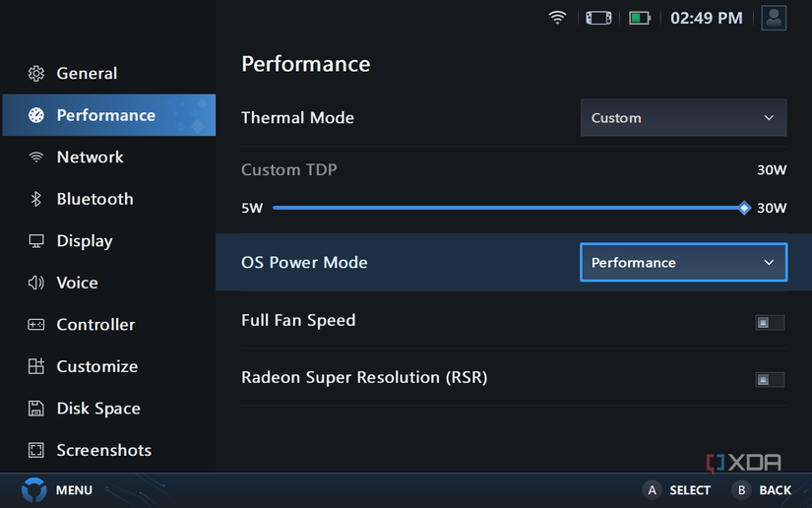Image resolution: width=812 pixels, height=508 pixels.
Task: Click the Bluetooth icon in sidebar
Action: point(36,199)
